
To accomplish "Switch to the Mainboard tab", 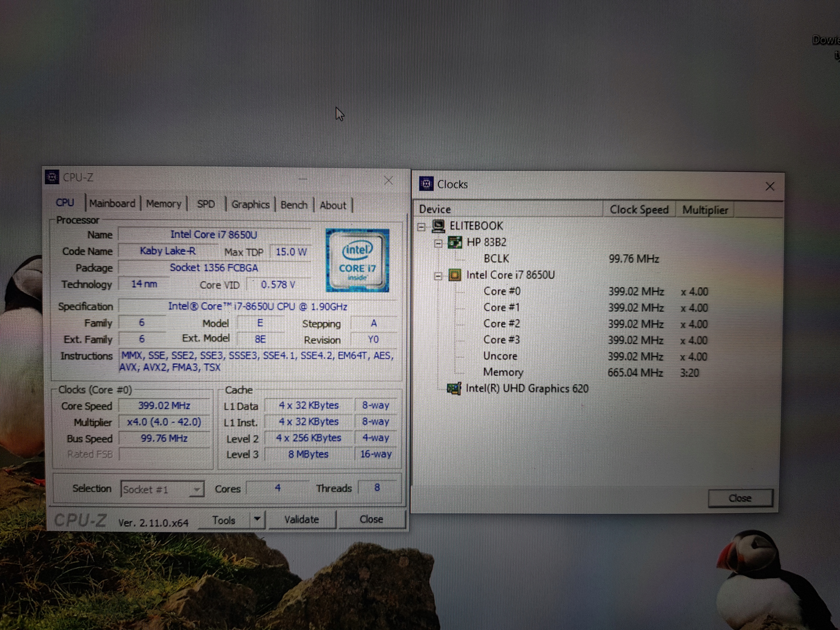I will [x=113, y=203].
